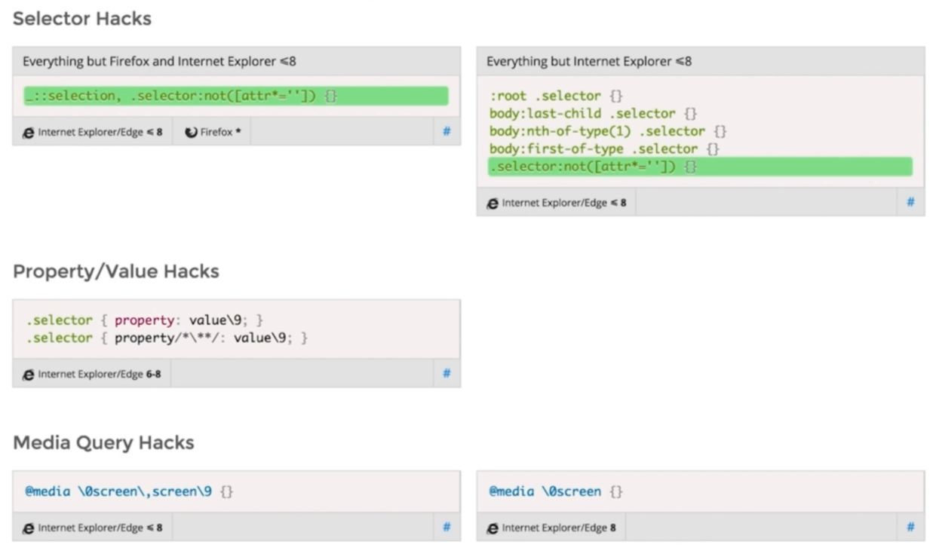The height and width of the screenshot is (560, 936).
Task: Click the "Everything but Firefox and Internet Explorer ≤8" title
Action: [x=159, y=62]
